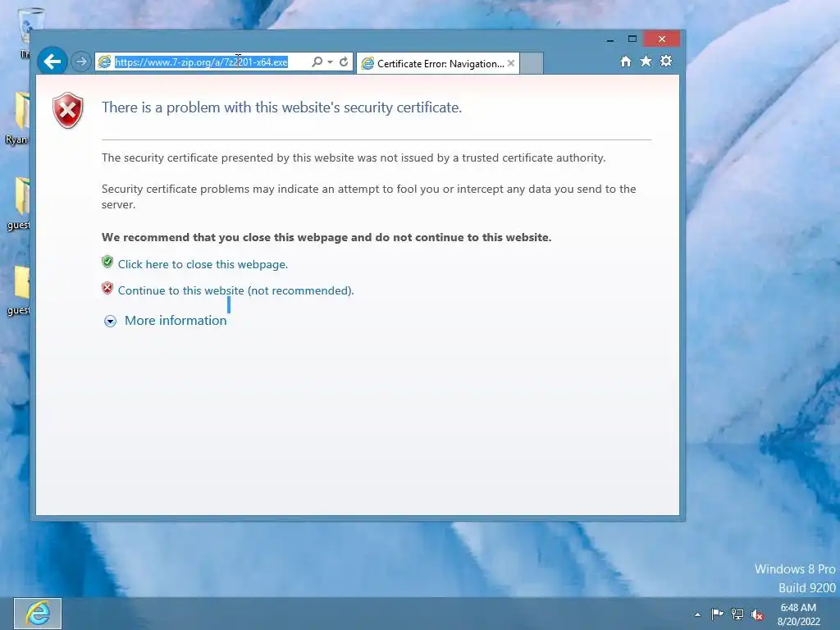Viewport: 840px width, 630px height.
Task: Click here to close this webpage link
Action: pyautogui.click(x=203, y=264)
